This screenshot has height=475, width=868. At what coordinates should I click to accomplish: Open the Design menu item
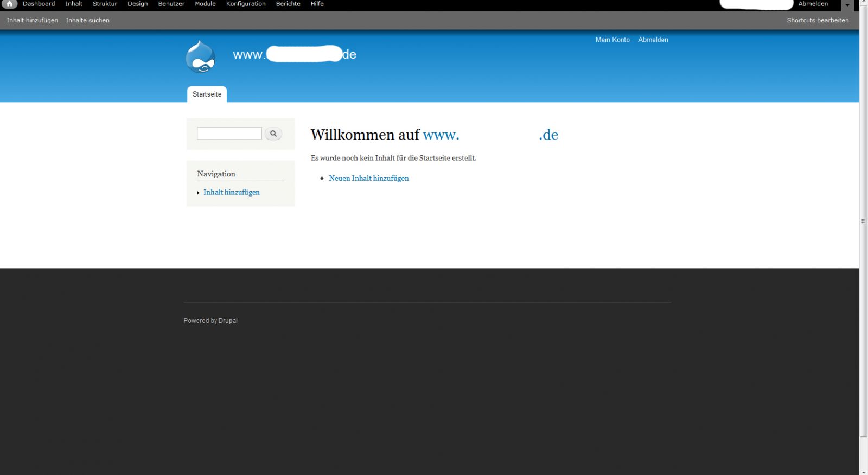click(x=137, y=4)
